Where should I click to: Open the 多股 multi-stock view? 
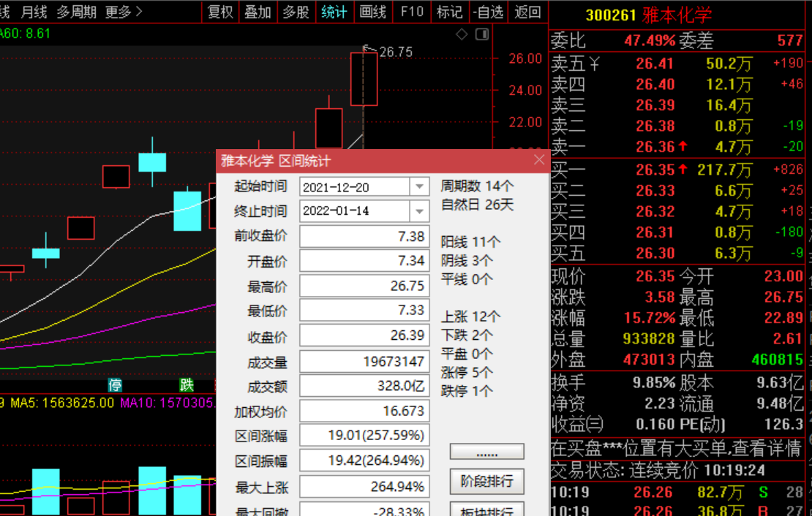(296, 12)
